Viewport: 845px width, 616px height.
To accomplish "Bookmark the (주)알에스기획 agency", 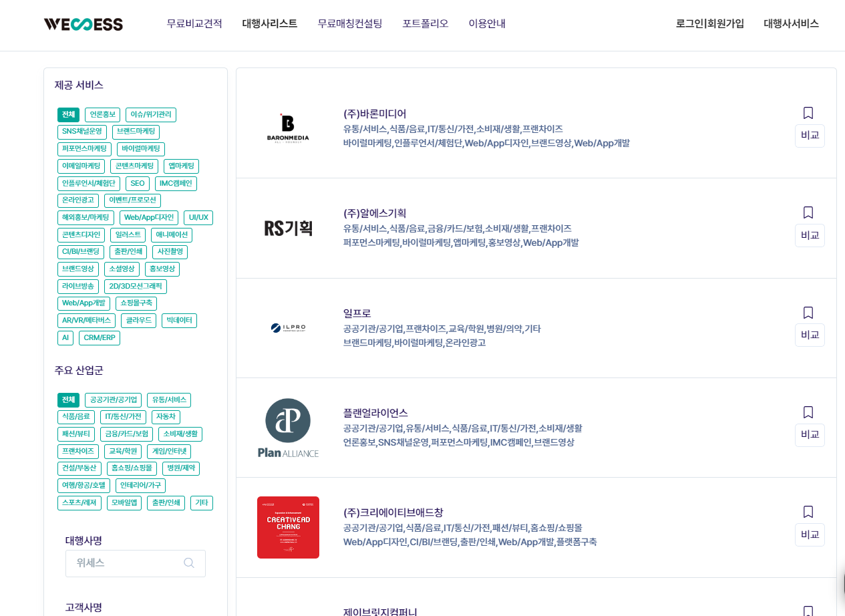I will (808, 212).
